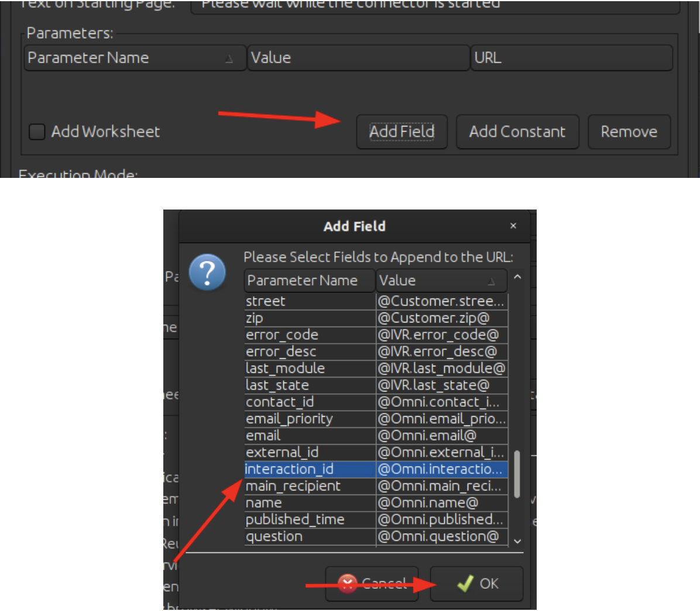Select the last_state row
Image resolution: width=700 pixels, height=611 pixels.
(x=376, y=385)
